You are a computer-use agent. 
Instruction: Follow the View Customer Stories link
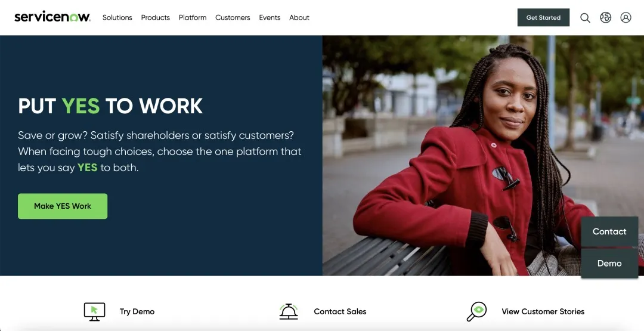[x=543, y=312]
